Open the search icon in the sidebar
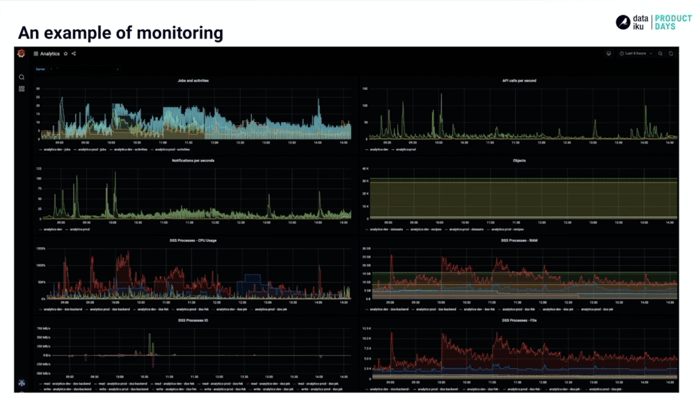 (21, 77)
